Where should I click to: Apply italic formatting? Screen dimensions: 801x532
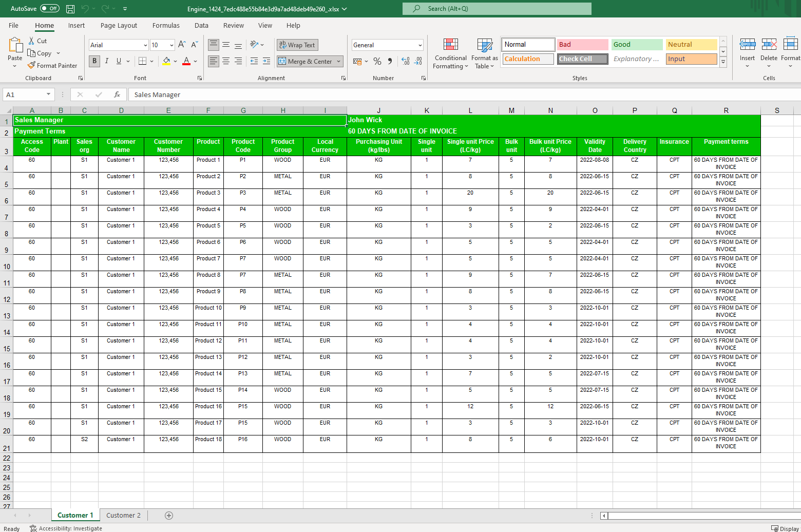tap(106, 61)
